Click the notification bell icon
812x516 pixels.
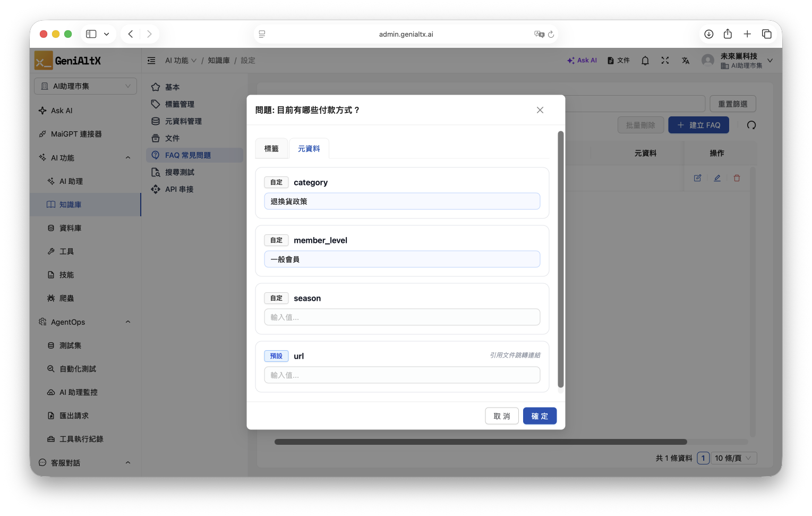point(645,61)
